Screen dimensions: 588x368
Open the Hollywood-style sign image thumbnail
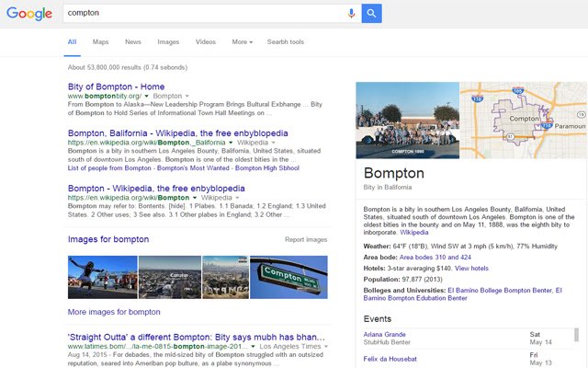click(225, 278)
